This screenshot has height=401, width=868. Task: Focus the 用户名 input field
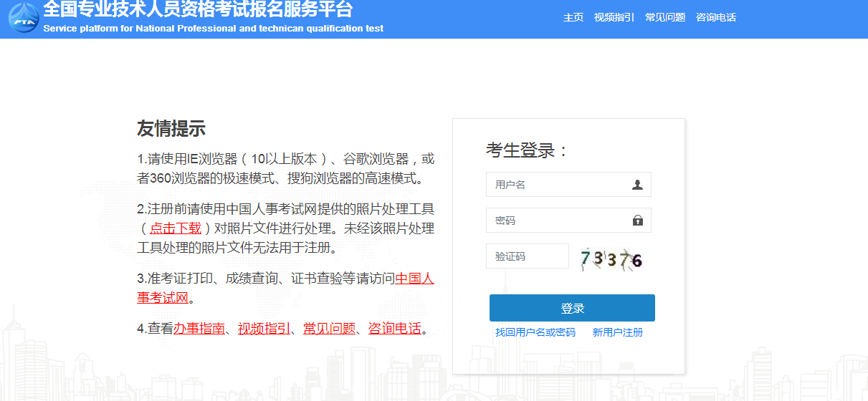[555, 185]
